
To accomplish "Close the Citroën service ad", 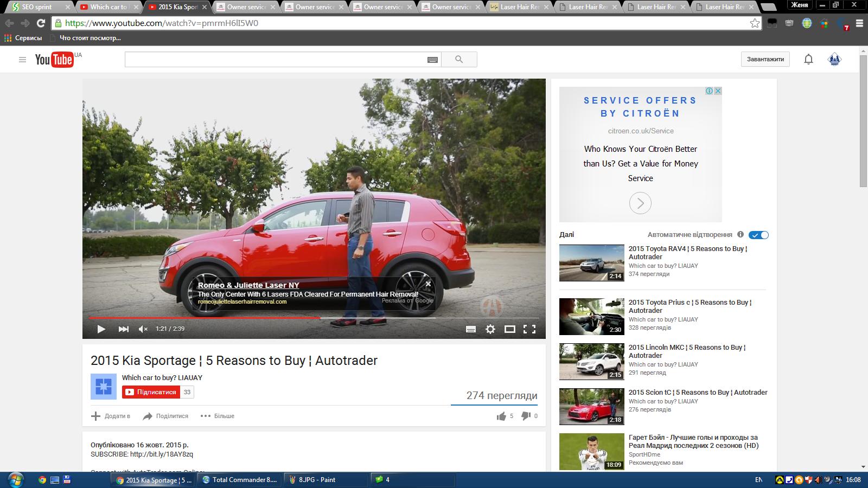I will pyautogui.click(x=718, y=91).
